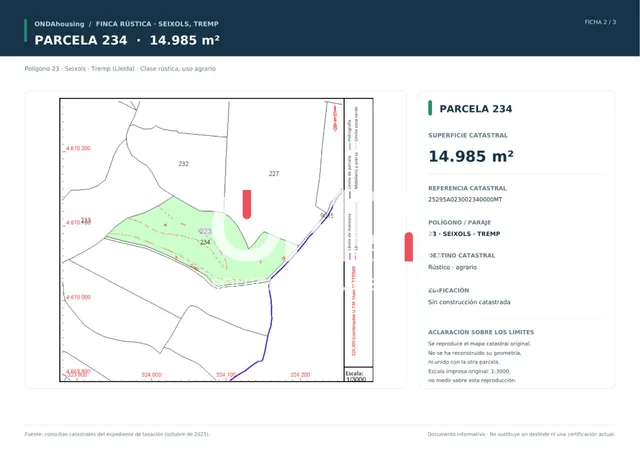This screenshot has height=452, width=640.
Task: Select the value '23 · SEIXOLS · TREMP'
Action: click(x=464, y=234)
